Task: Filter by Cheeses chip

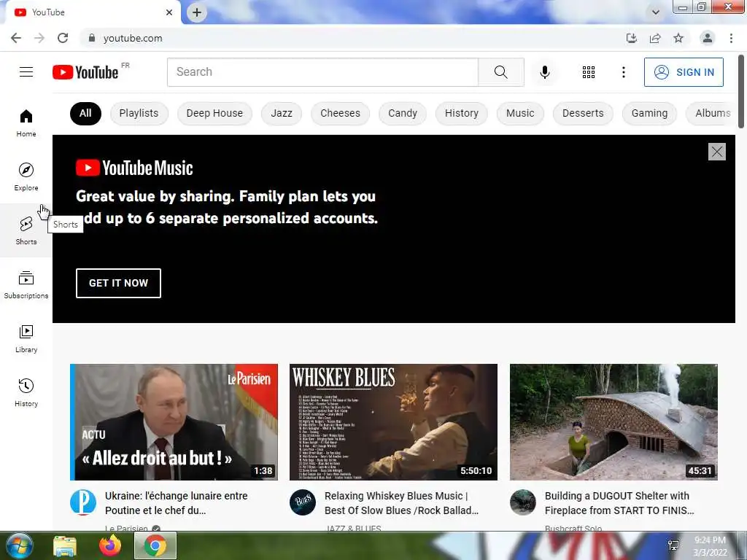Action: tap(340, 113)
